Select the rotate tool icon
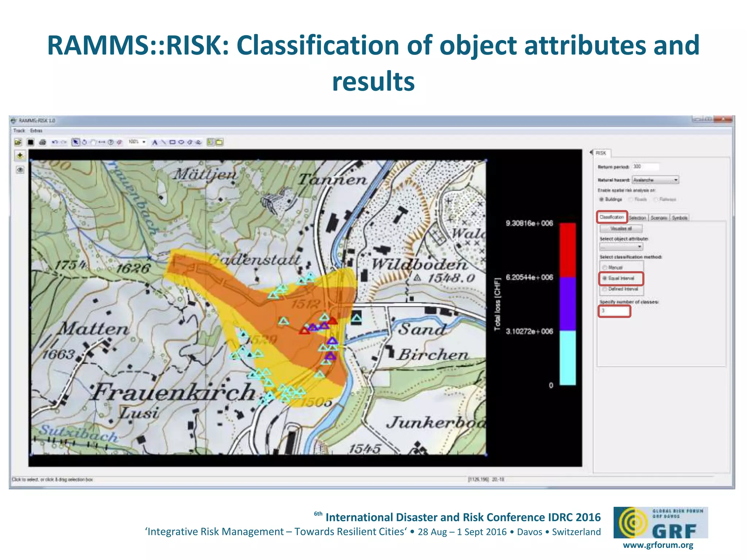 coord(84,142)
